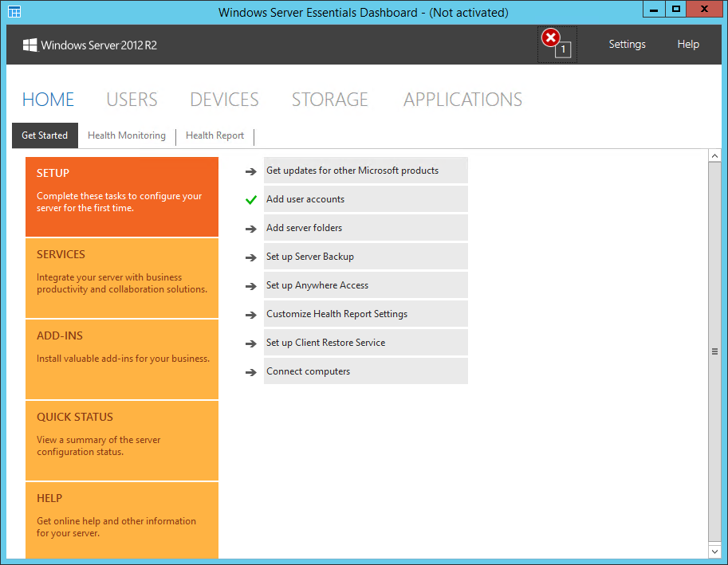Viewport: 728px width, 565px height.
Task: Select the Get Started tab
Action: click(x=45, y=135)
